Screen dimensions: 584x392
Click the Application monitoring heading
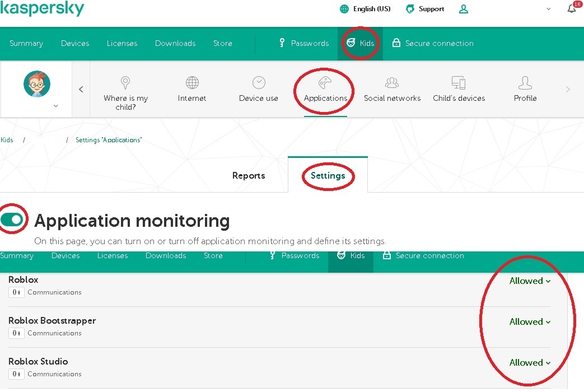click(132, 220)
